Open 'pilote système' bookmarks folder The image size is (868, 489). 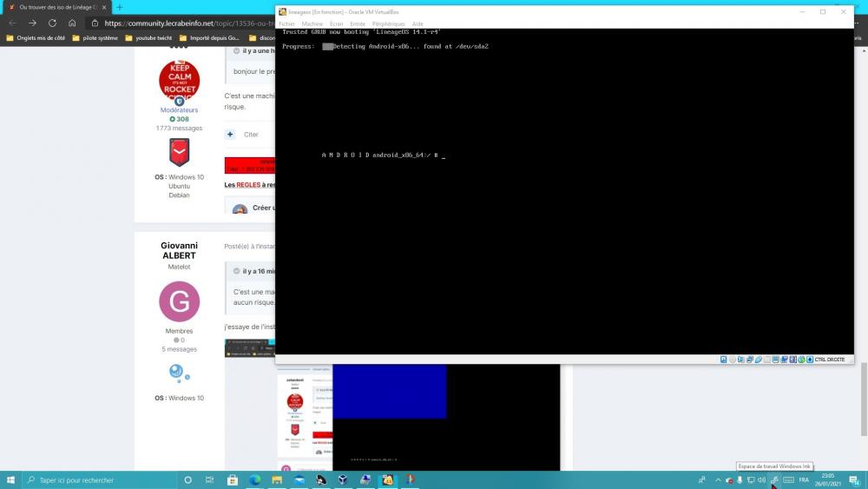(95, 38)
